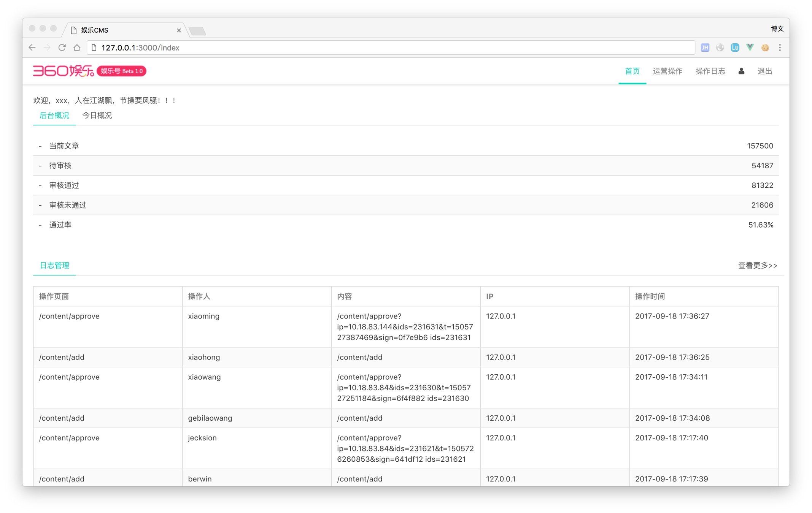Open 运营操作 navigation menu
Image resolution: width=812 pixels, height=513 pixels.
click(667, 71)
